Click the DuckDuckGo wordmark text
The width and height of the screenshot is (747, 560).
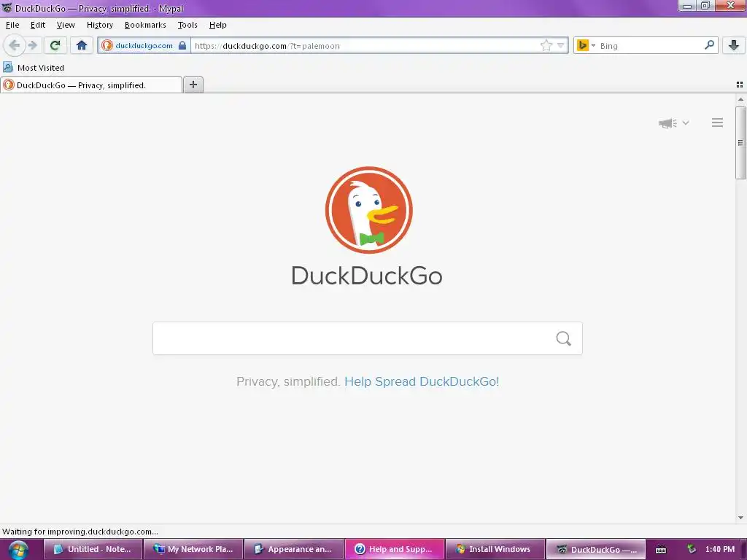(x=367, y=276)
